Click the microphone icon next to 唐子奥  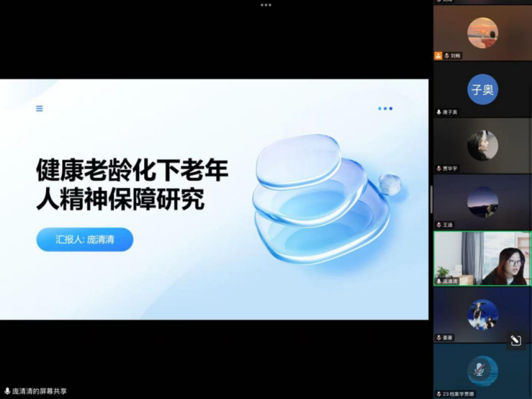point(438,113)
